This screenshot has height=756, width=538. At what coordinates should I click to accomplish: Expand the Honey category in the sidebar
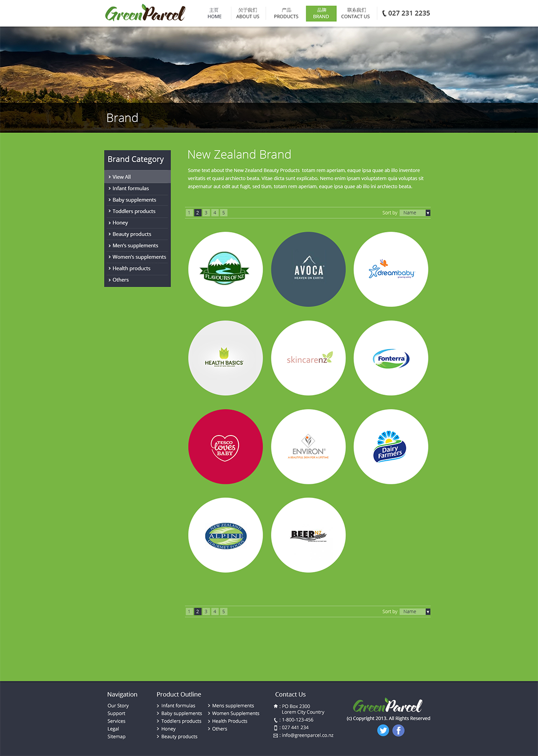pos(120,222)
